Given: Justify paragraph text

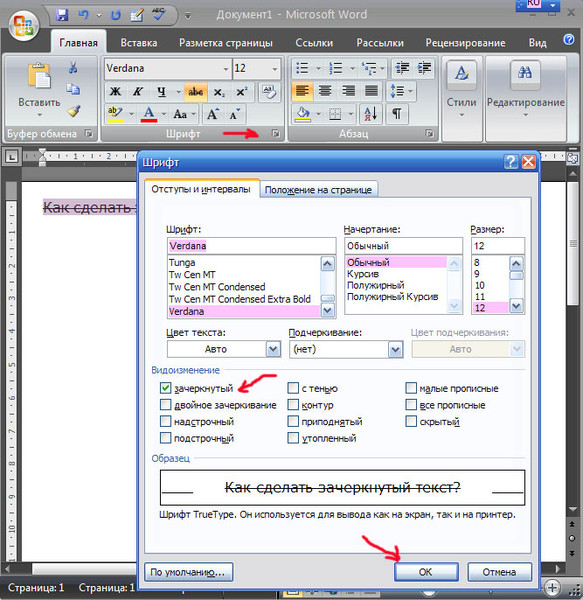Looking at the screenshot, I should pos(371,91).
